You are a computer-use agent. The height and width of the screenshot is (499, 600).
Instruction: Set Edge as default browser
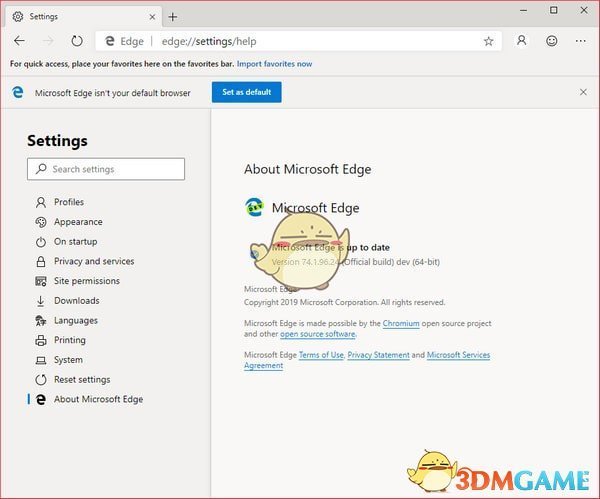246,92
